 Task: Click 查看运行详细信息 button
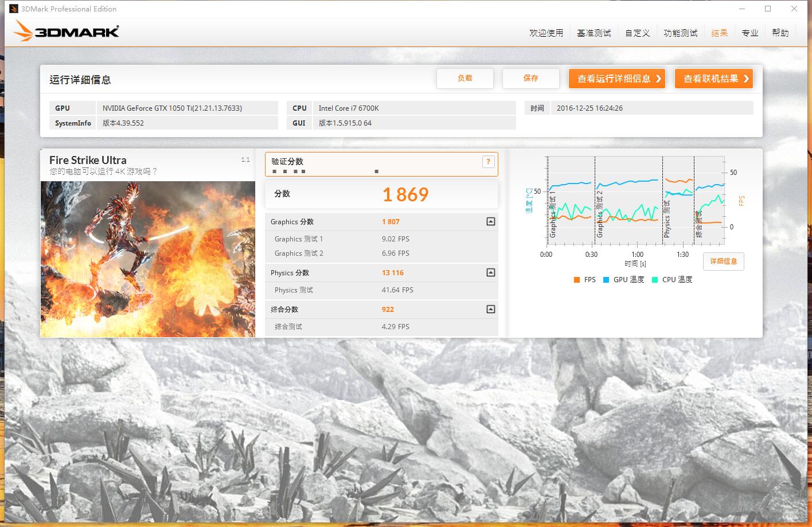pos(616,79)
